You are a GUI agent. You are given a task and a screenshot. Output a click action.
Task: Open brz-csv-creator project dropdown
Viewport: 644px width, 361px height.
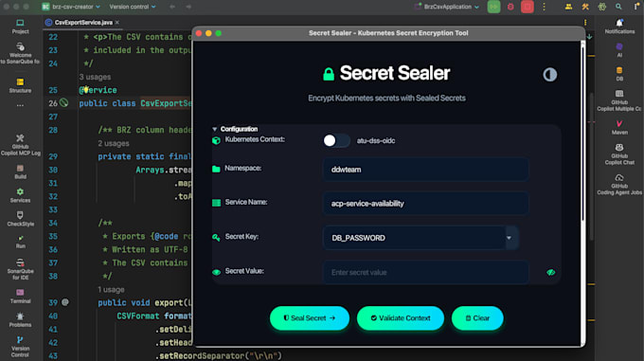(x=71, y=7)
